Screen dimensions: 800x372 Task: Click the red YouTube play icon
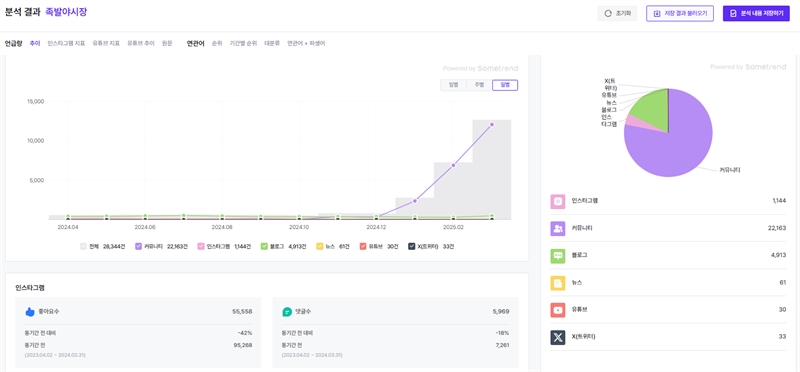tap(558, 310)
